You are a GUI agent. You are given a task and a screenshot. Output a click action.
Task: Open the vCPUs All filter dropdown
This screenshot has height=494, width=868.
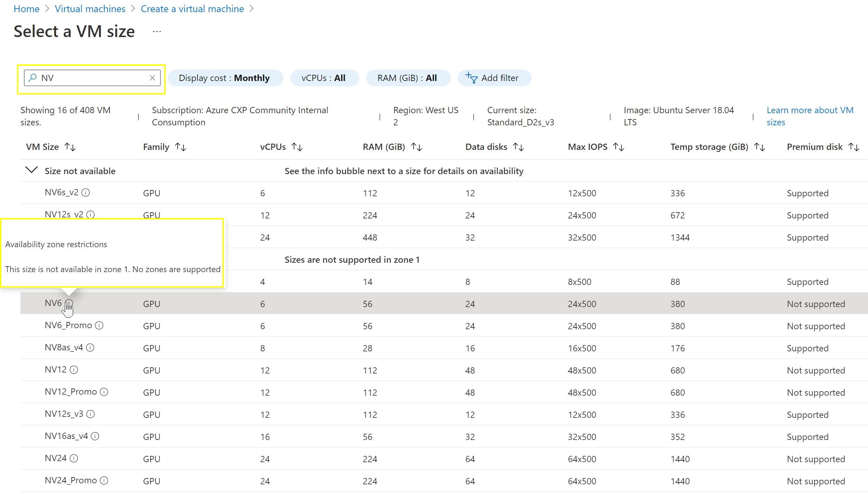pyautogui.click(x=325, y=78)
